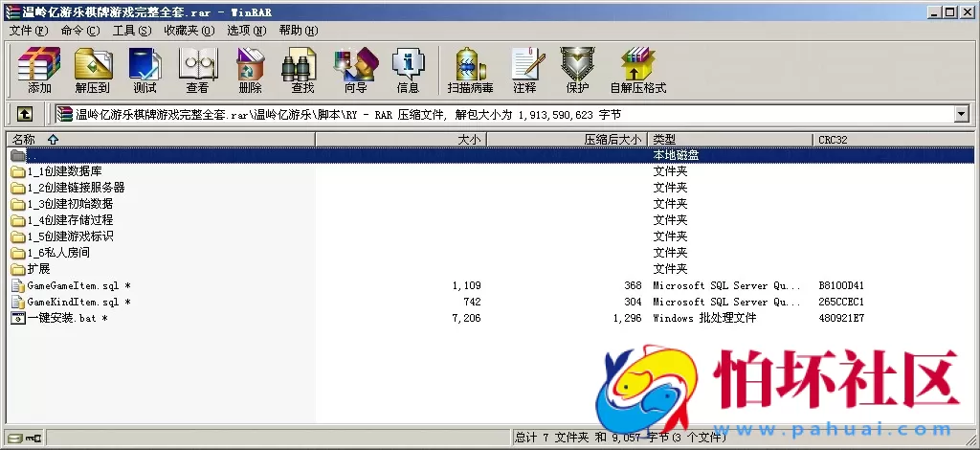Open the 收藏夹(O) menu
Image resolution: width=980 pixels, height=450 pixels.
189,30
